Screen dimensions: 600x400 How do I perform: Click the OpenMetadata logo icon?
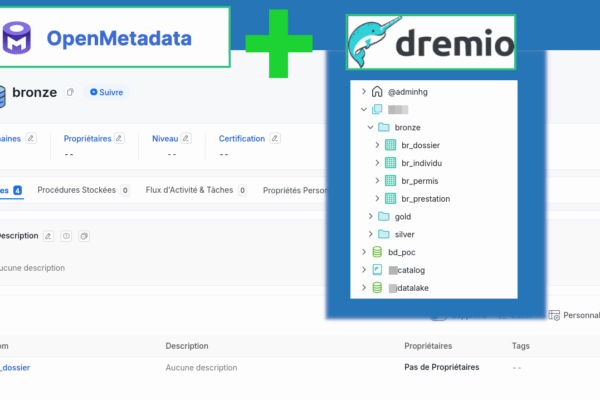point(16,38)
